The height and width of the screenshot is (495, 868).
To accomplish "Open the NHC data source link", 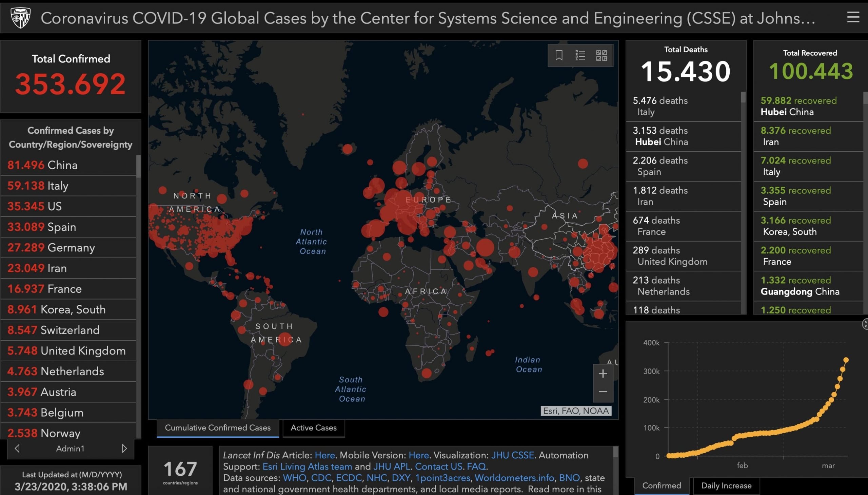I will pos(377,478).
